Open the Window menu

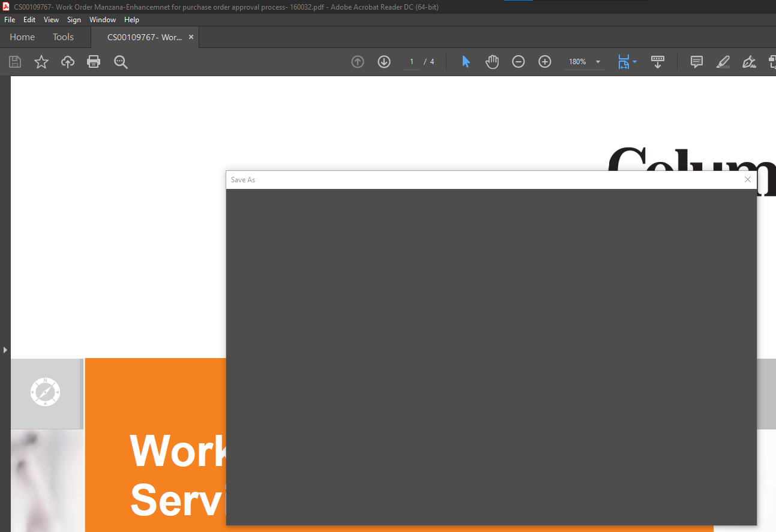103,20
